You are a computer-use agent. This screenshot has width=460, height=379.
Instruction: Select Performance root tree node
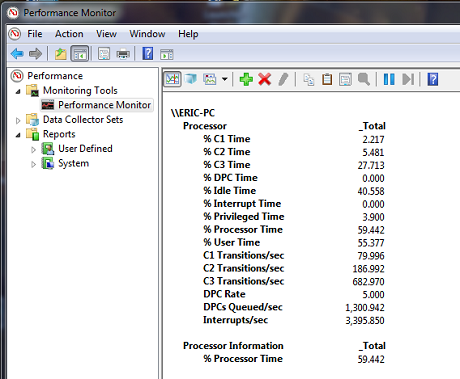pos(55,76)
